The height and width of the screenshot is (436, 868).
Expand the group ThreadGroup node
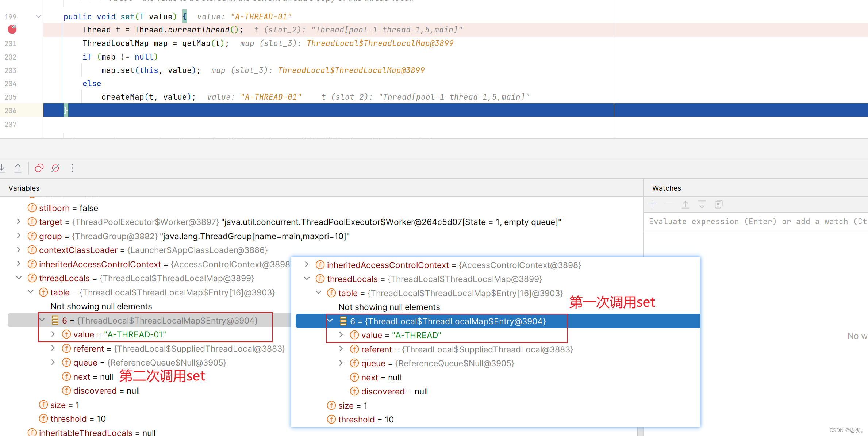point(19,236)
